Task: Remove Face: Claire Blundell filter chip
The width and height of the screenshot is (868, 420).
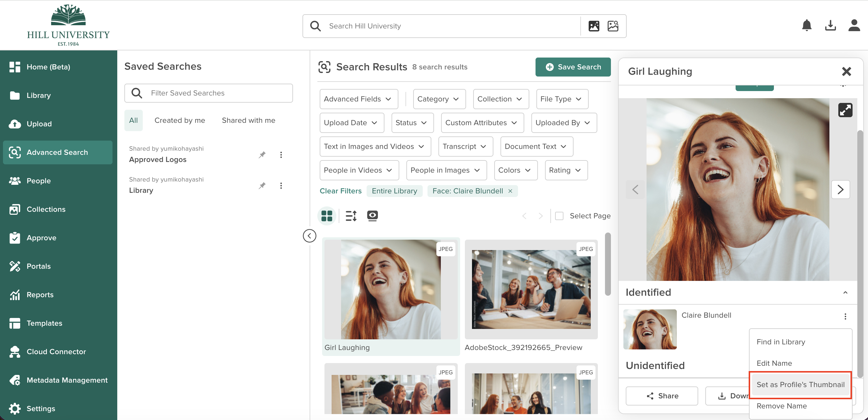Action: coord(510,191)
